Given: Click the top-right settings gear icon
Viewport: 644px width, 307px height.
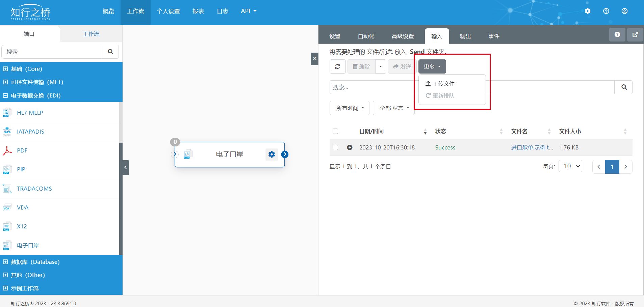Looking at the screenshot, I should [x=588, y=11].
